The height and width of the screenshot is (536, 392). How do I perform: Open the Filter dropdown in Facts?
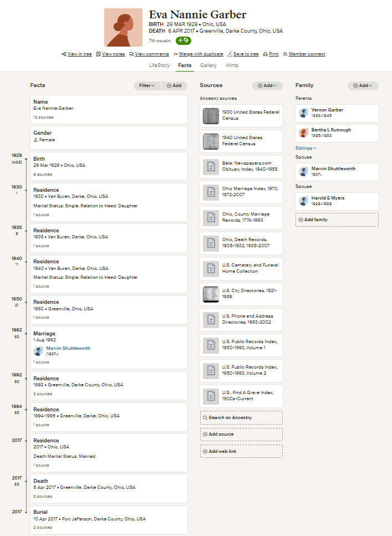147,86
